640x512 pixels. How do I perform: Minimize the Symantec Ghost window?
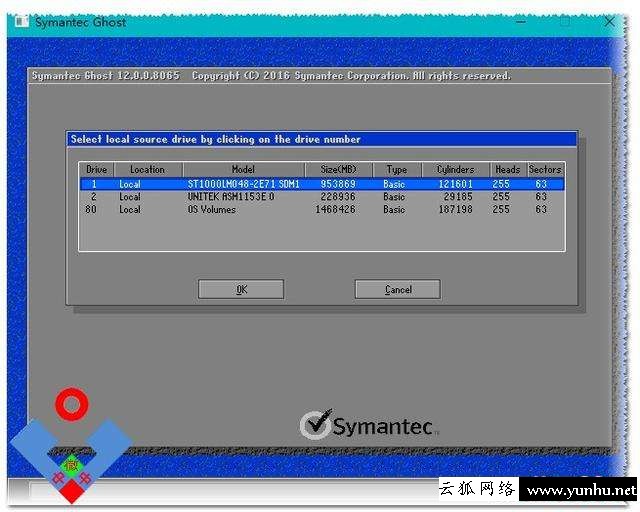coord(521,22)
